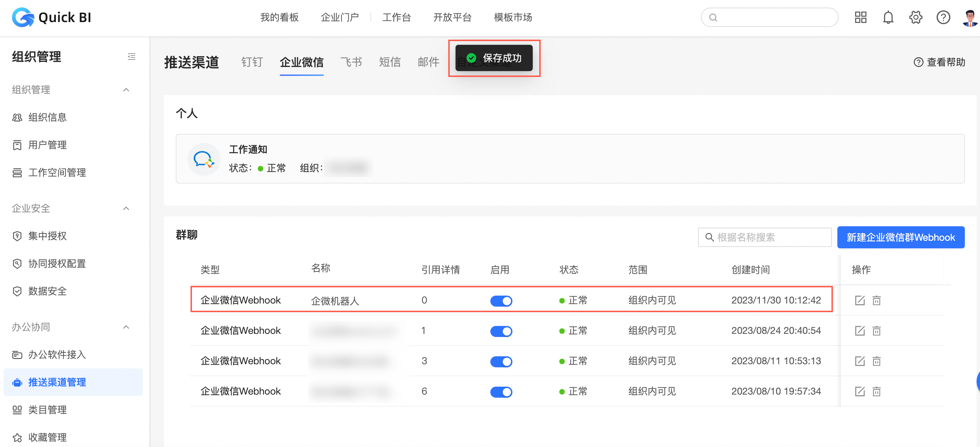
Task: Switch to the 邮件 channel tab
Action: (x=428, y=62)
